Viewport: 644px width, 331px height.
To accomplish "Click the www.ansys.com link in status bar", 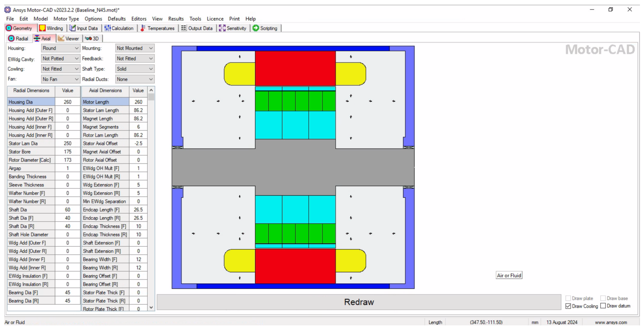I will [x=611, y=322].
